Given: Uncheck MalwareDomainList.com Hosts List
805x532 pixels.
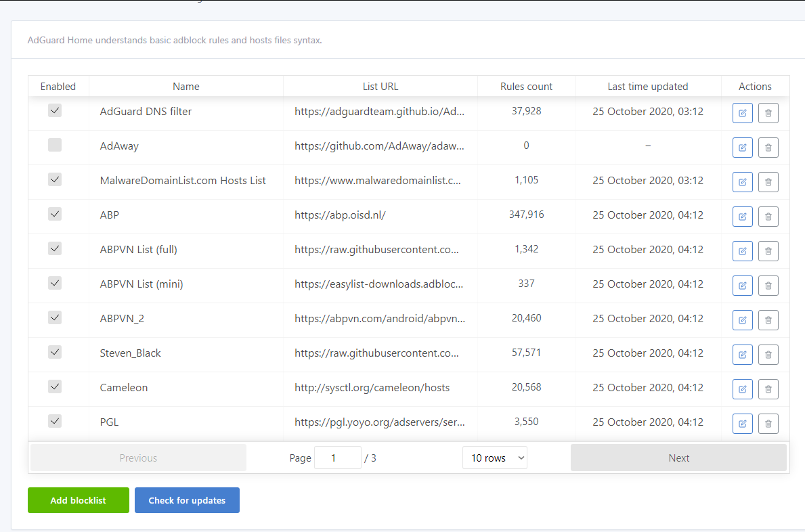Looking at the screenshot, I should pyautogui.click(x=55, y=179).
